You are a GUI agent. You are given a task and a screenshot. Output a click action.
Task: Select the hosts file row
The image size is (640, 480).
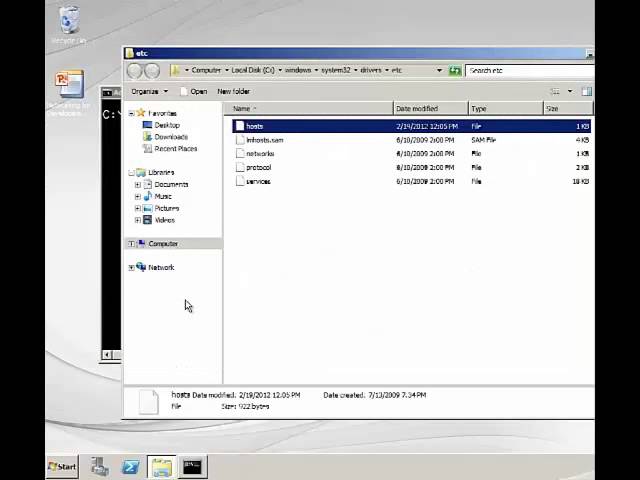411,126
